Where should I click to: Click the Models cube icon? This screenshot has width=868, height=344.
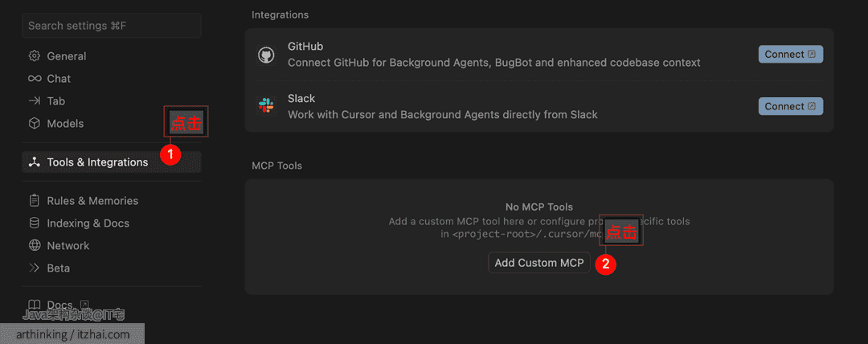point(35,124)
